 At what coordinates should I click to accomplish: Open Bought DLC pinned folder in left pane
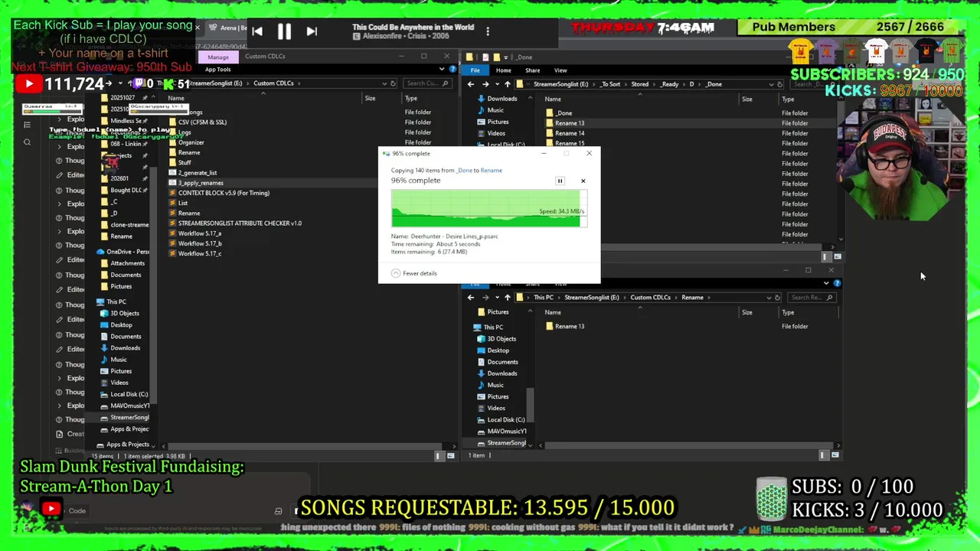[126, 191]
